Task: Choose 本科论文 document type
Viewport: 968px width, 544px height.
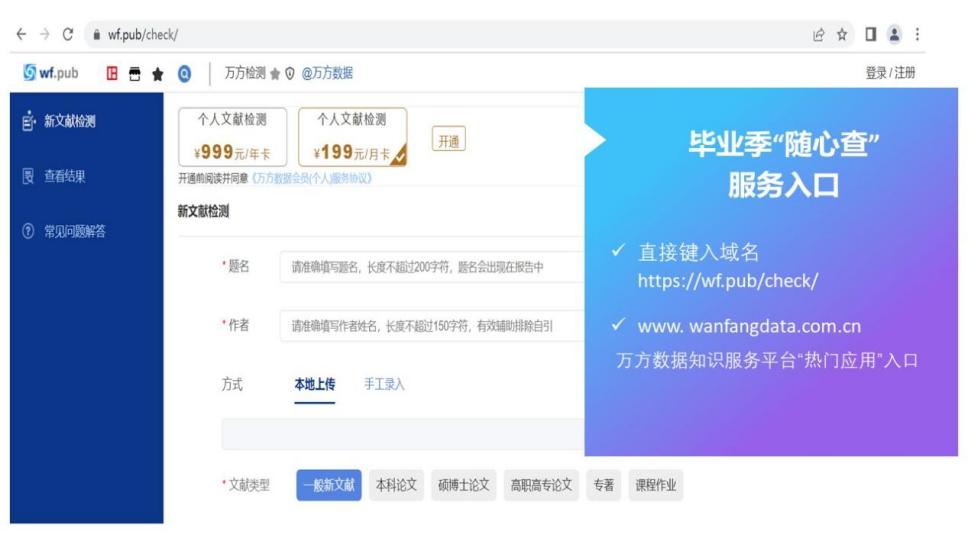Action: pos(396,485)
